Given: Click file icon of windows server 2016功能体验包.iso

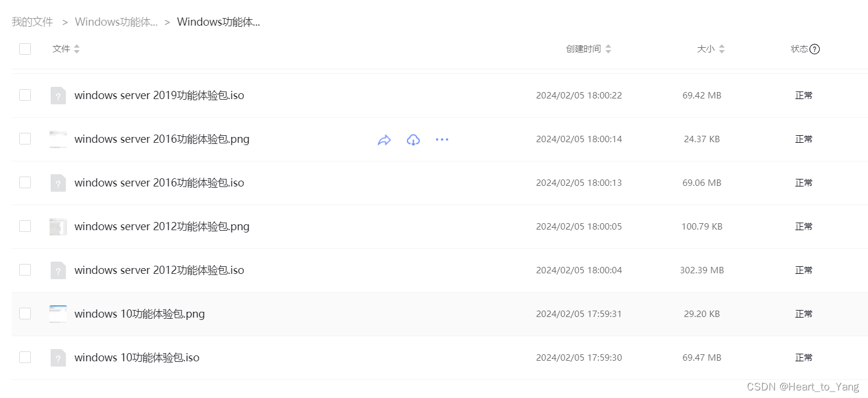Looking at the screenshot, I should [58, 183].
